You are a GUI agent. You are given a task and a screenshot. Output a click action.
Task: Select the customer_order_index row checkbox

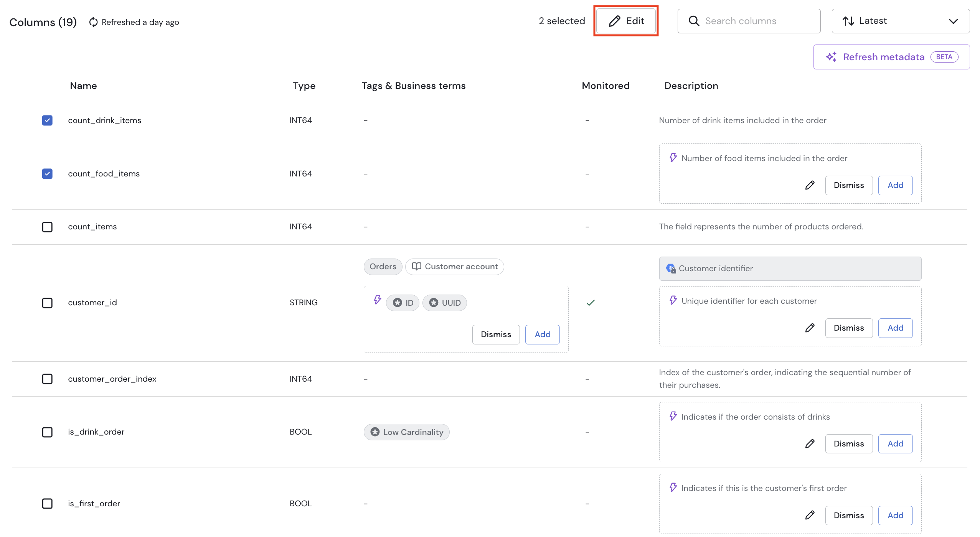(x=47, y=379)
